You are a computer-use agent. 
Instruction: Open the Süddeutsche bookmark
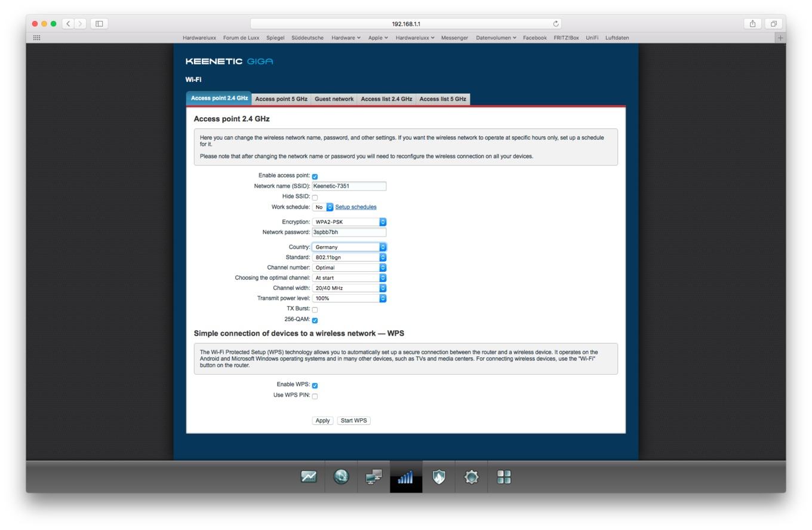(307, 38)
